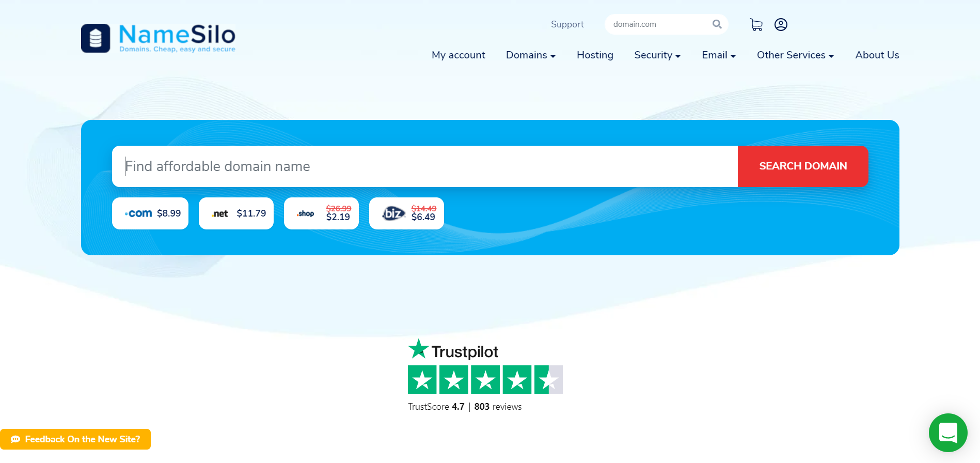
Task: Open the Hosting menu item
Action: (595, 55)
